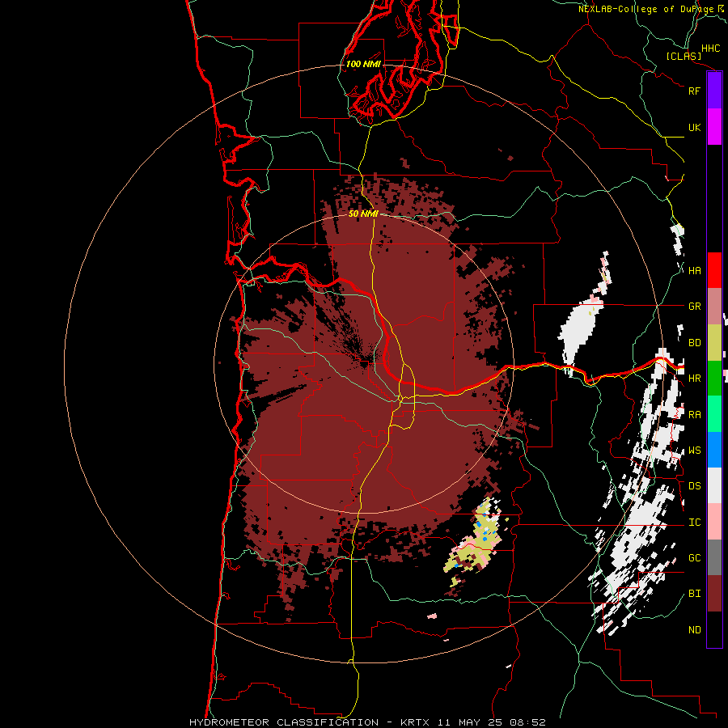Image resolution: width=728 pixels, height=728 pixels.
Task: Click the gray GC legend swatch
Action: [x=714, y=557]
